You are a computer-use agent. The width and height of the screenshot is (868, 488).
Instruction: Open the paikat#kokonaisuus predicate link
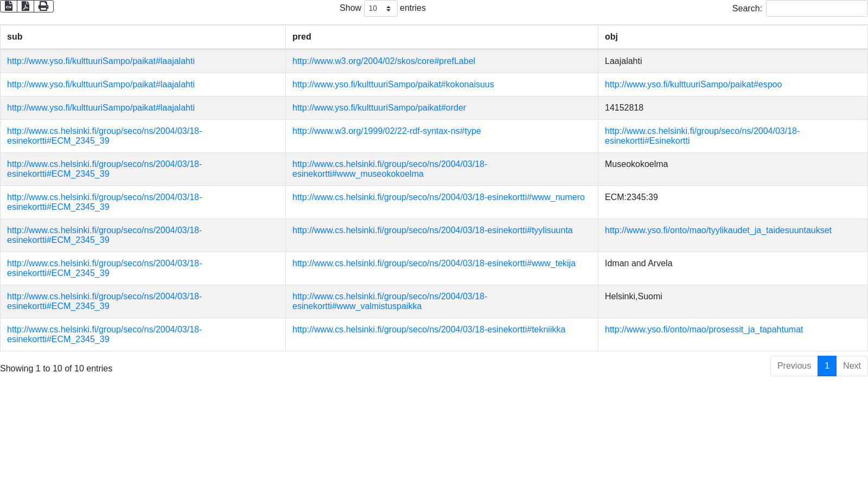[393, 85]
